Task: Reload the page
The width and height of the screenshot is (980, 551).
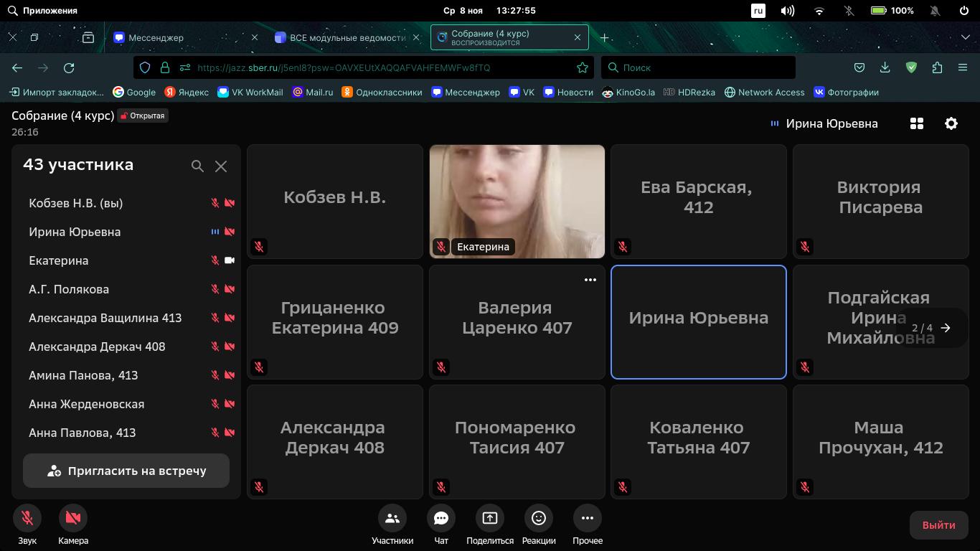Action: pos(69,67)
